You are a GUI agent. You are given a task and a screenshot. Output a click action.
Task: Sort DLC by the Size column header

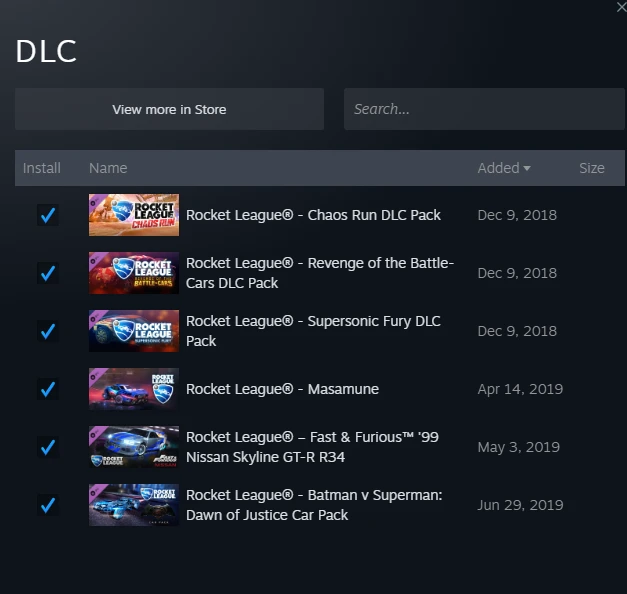coord(592,168)
